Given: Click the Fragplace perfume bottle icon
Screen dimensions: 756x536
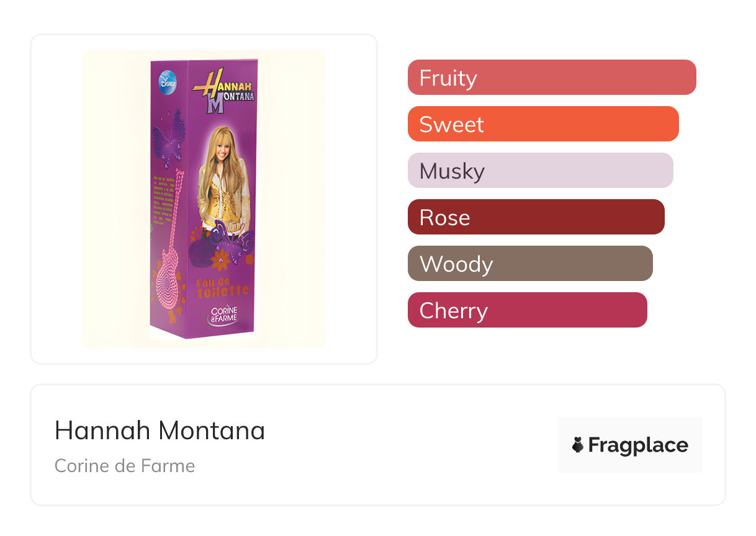Looking at the screenshot, I should pyautogui.click(x=578, y=445).
